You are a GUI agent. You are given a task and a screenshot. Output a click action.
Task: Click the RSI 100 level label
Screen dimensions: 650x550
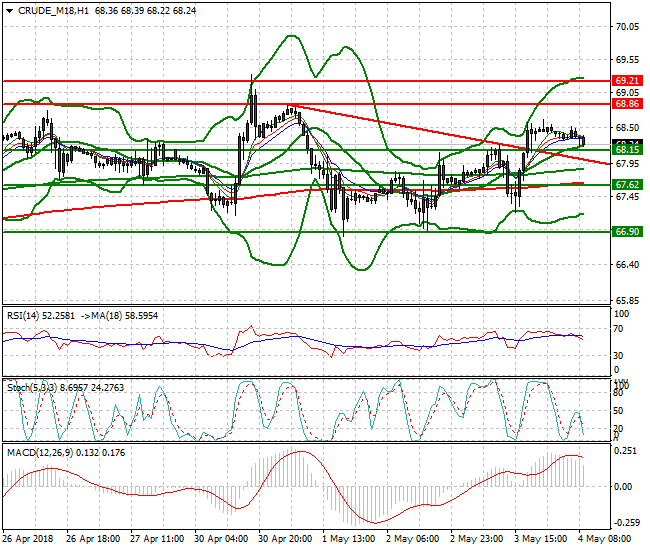(621, 314)
